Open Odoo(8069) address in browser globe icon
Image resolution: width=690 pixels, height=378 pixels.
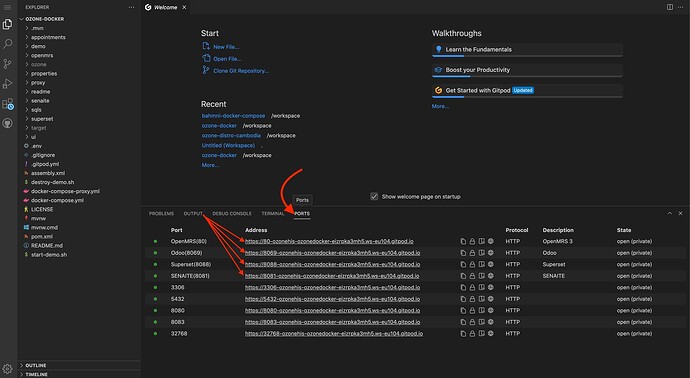click(x=491, y=253)
